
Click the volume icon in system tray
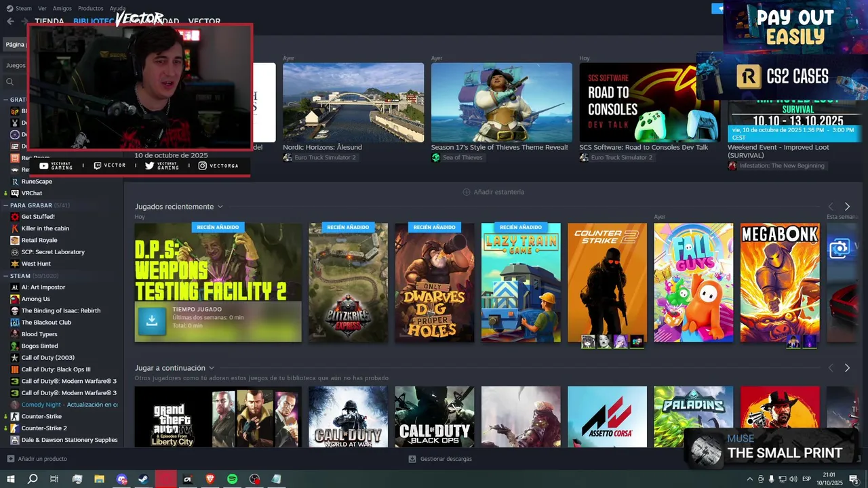point(793,479)
